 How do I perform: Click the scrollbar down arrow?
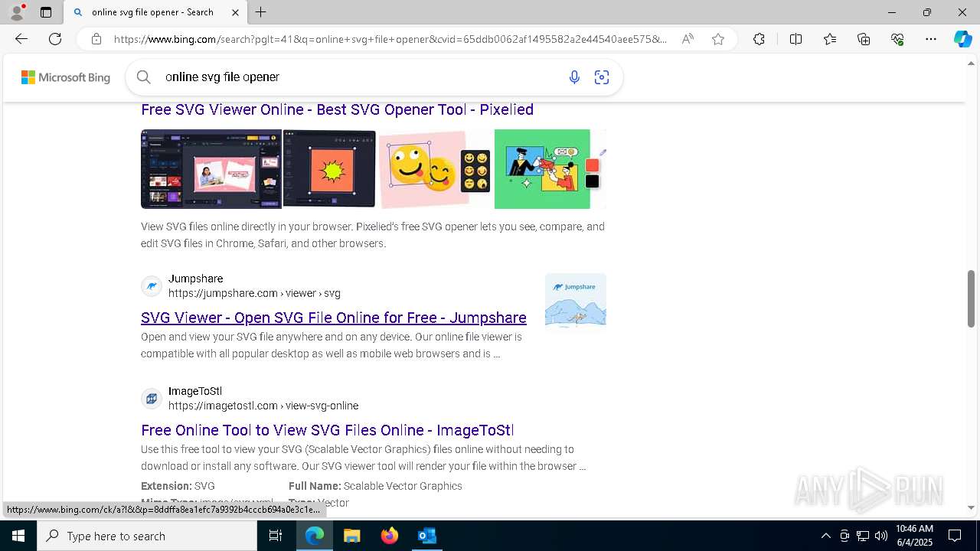pyautogui.click(x=971, y=507)
